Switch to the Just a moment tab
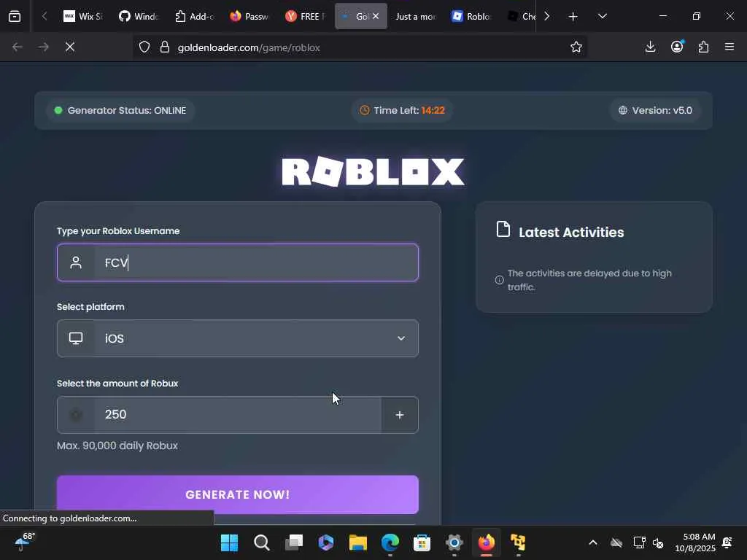 415,16
